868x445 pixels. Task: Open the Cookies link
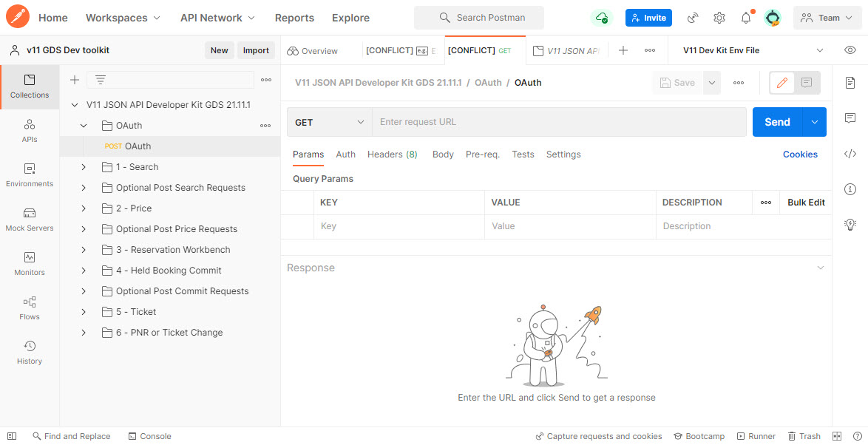point(800,154)
